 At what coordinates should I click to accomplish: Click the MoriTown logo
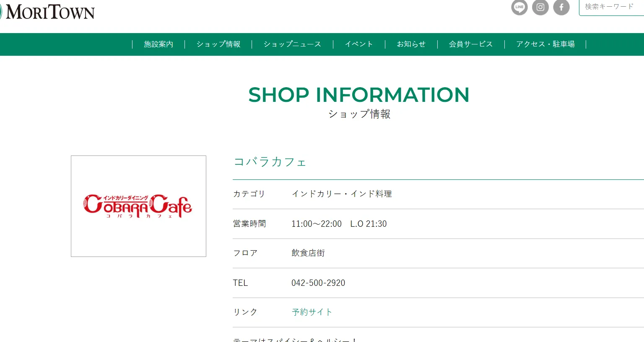pyautogui.click(x=47, y=11)
